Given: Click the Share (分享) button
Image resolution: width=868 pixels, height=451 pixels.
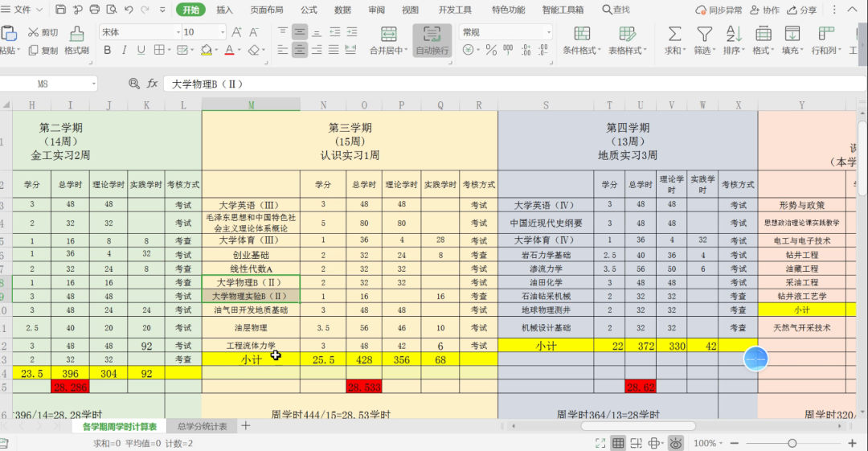Looking at the screenshot, I should (x=801, y=10).
